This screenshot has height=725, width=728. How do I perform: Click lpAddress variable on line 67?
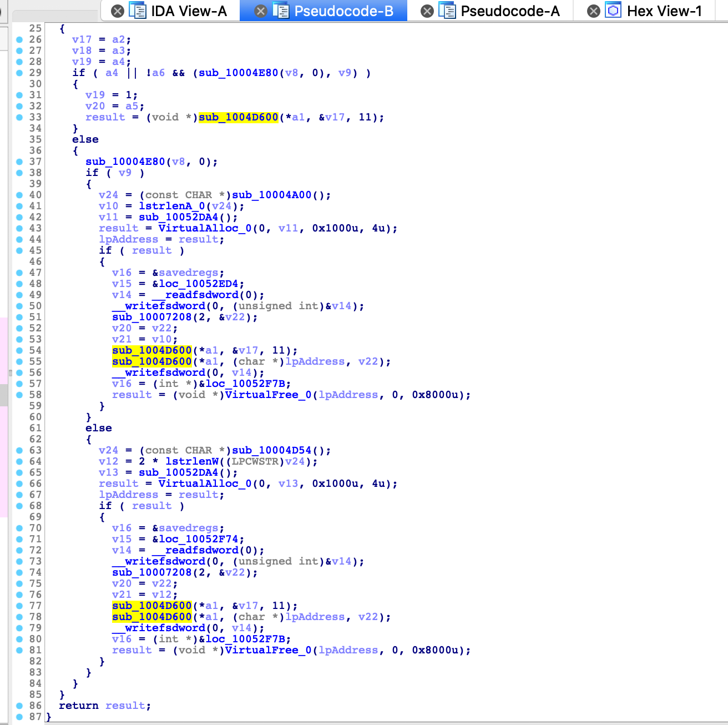tap(129, 495)
